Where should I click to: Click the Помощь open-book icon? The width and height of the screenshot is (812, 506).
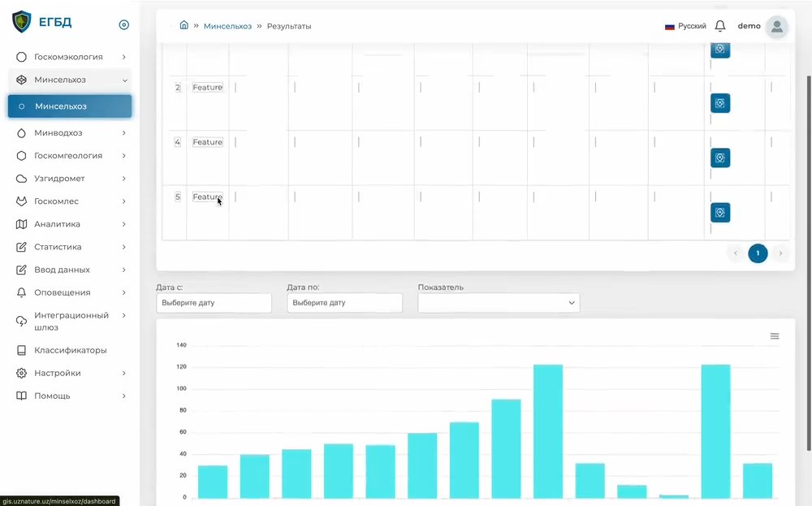click(x=21, y=396)
